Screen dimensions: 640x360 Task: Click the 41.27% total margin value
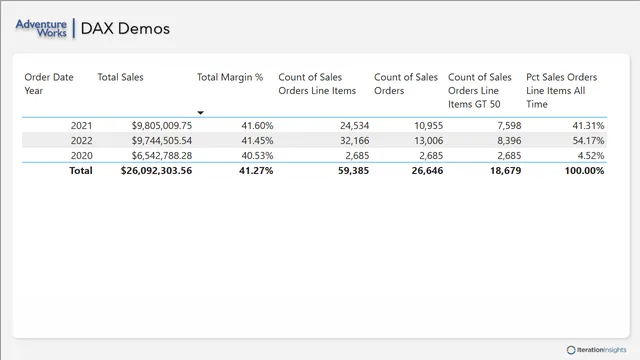click(x=256, y=171)
